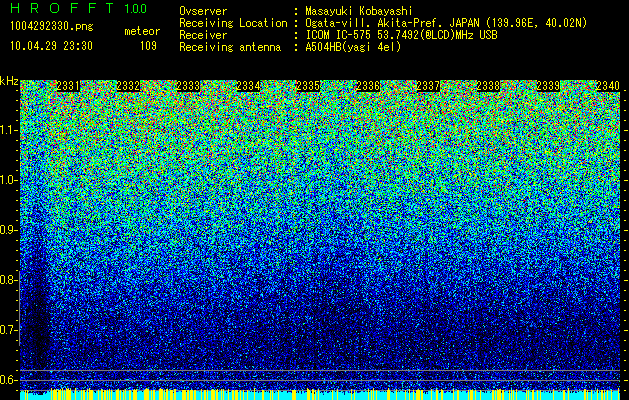Image resolution: width=629 pixels, height=400 pixels.
Task: Click observer name Masayuki Kobayashi
Action: [359, 11]
